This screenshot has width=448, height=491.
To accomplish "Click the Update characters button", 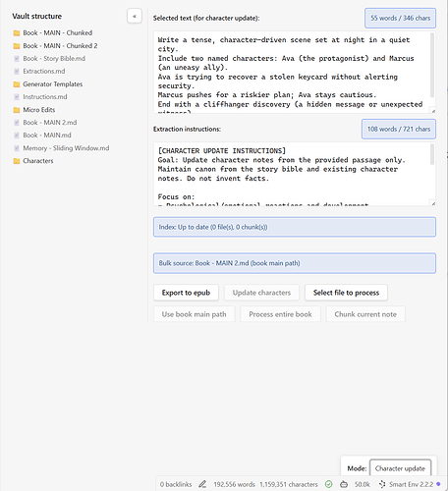I will click(261, 293).
